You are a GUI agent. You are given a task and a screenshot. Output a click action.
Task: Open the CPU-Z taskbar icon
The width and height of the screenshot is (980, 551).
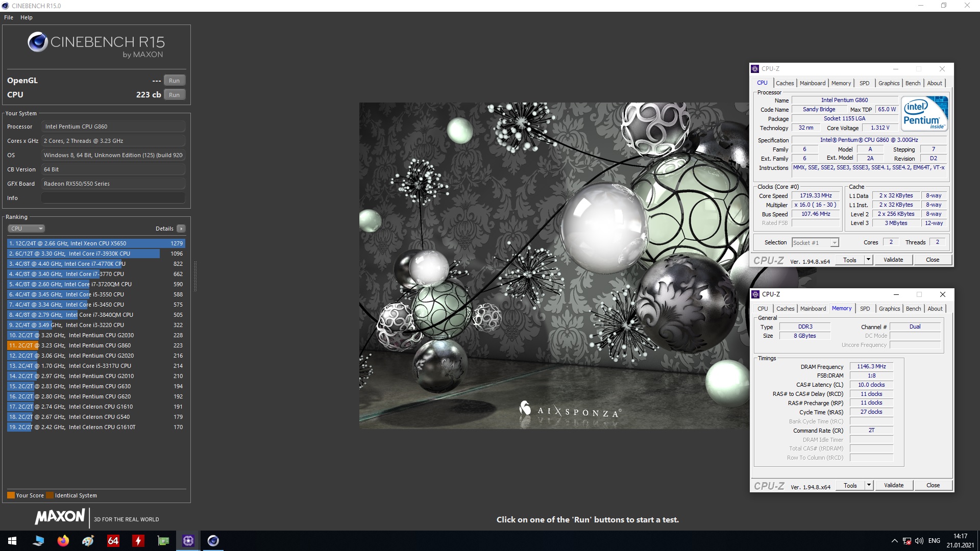188,541
